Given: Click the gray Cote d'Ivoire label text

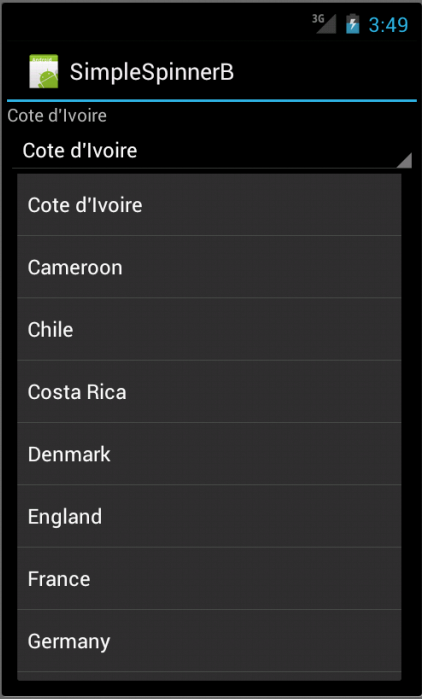Looking at the screenshot, I should click(x=57, y=116).
